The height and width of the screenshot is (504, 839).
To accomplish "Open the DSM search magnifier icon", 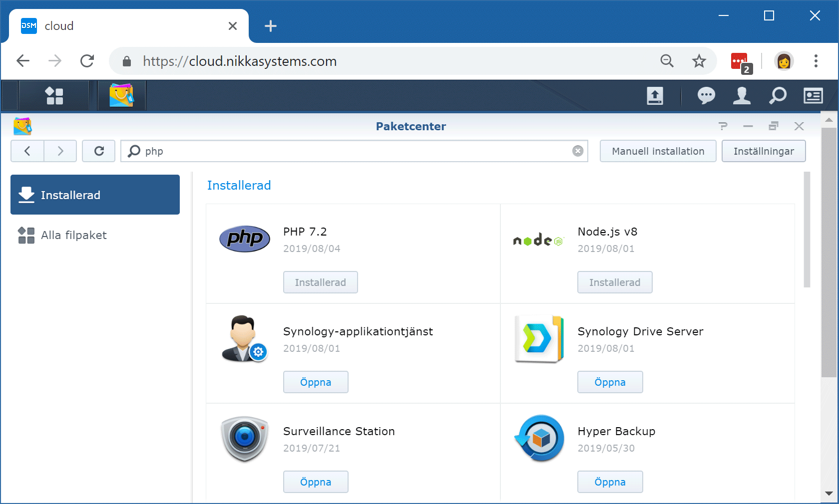I will pyautogui.click(x=778, y=95).
